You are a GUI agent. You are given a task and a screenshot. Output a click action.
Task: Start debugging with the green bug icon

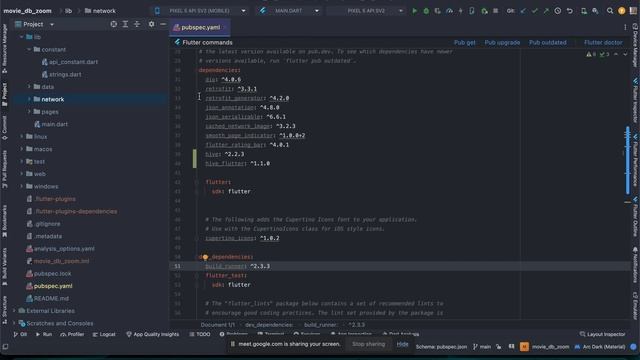426,11
